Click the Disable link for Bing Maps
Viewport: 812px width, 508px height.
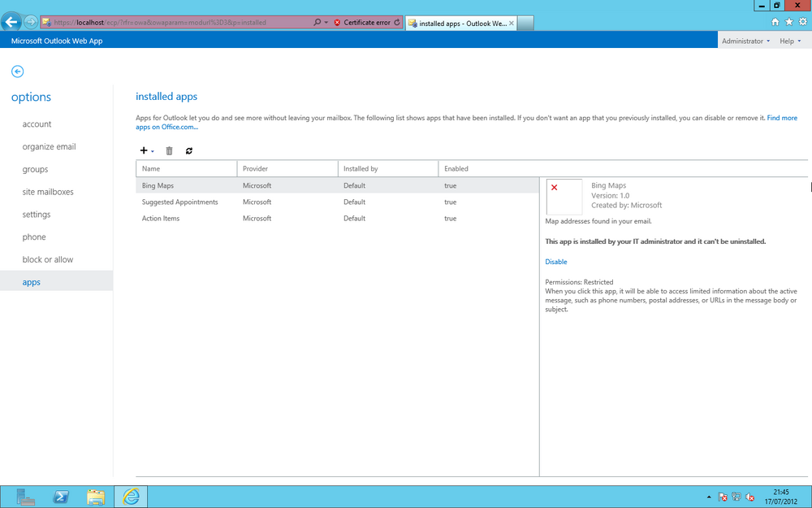point(556,262)
